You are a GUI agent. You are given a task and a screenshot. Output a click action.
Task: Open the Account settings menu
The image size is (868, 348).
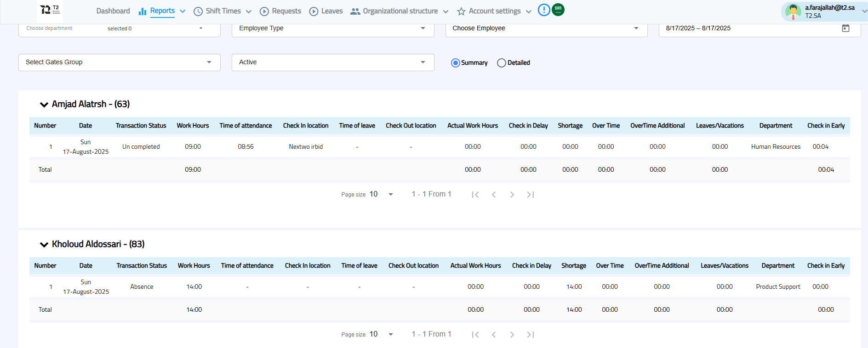point(494,11)
